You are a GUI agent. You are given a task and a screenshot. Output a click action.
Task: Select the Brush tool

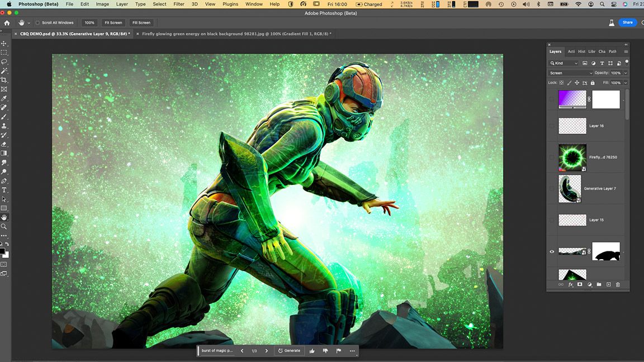click(x=4, y=117)
